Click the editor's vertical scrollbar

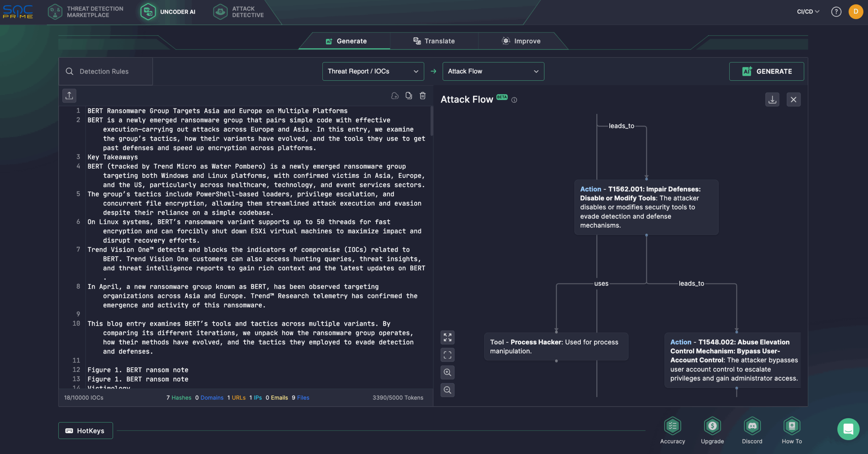point(431,121)
